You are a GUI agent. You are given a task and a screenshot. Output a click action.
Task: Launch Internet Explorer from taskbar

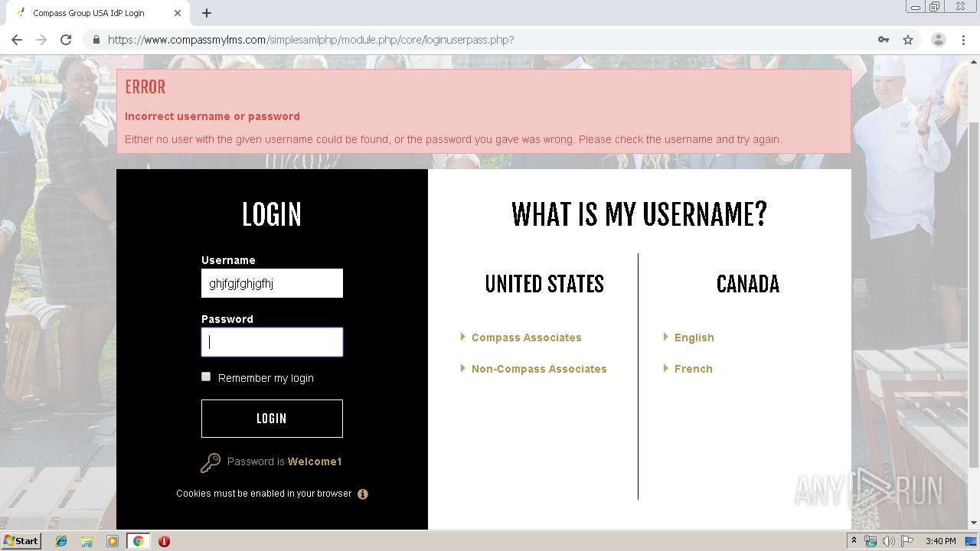pos(61,541)
